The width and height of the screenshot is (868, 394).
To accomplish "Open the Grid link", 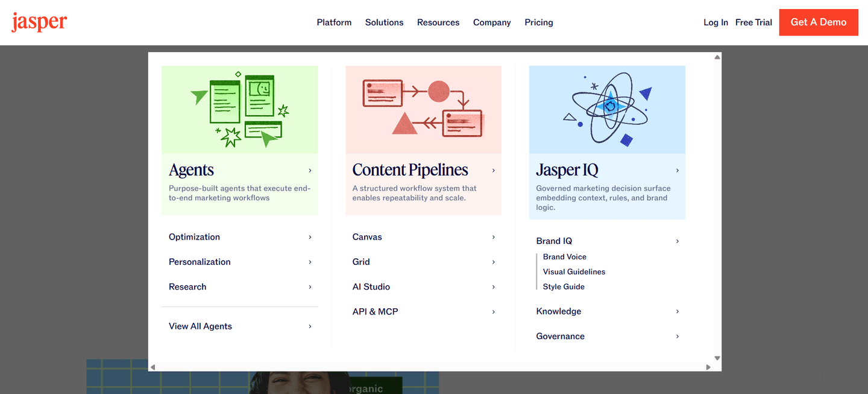I will pos(361,262).
